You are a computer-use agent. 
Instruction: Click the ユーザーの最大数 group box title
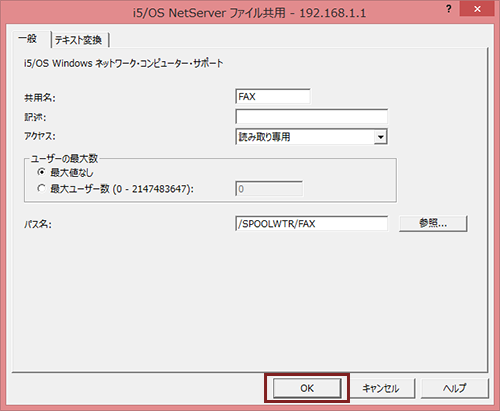point(64,159)
